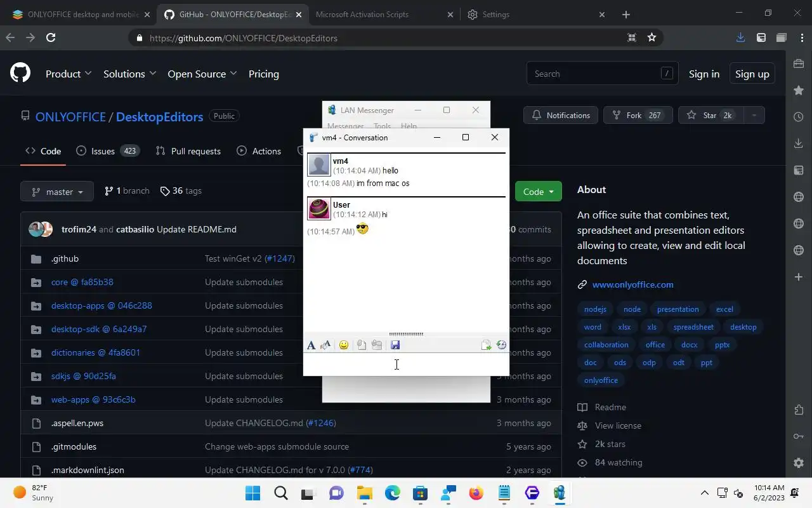
Task: Click the send folder icon in conversation toolbar
Action: tap(377, 345)
